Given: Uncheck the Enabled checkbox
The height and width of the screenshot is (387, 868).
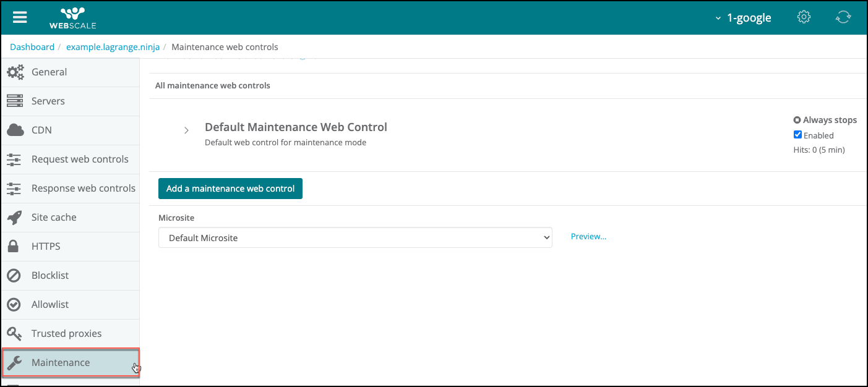Looking at the screenshot, I should coord(797,135).
